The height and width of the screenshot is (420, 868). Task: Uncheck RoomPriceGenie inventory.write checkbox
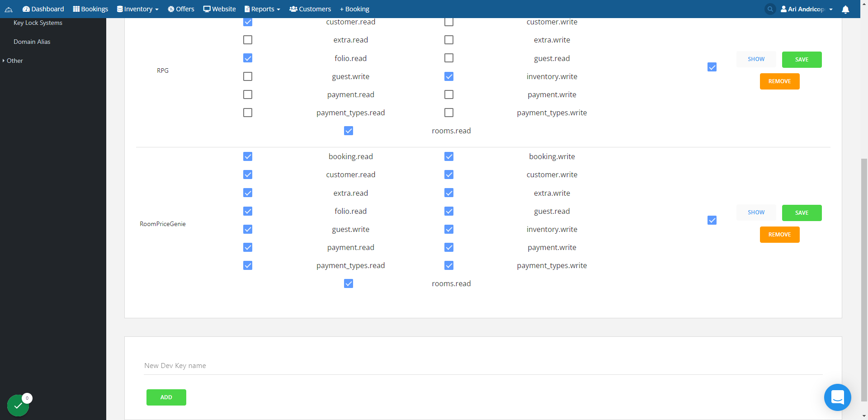449,229
